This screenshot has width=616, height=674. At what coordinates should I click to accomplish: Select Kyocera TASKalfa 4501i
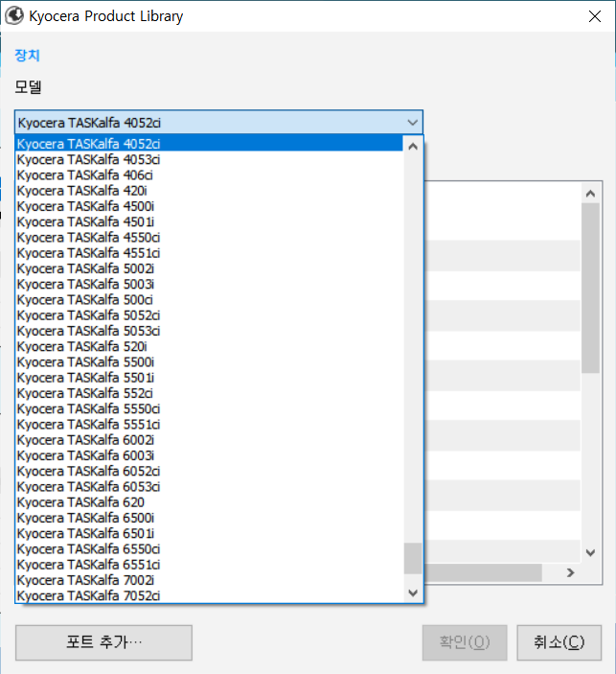209,221
